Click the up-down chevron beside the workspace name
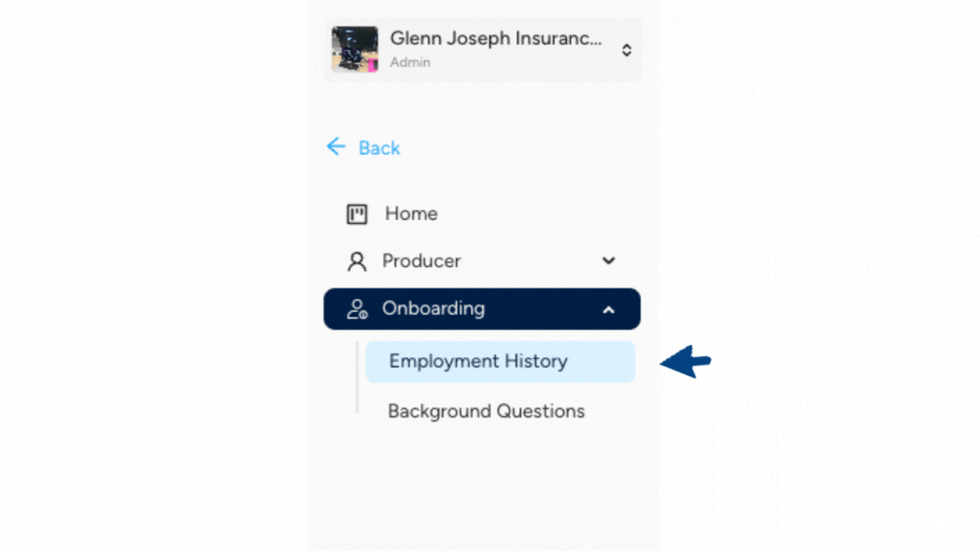Image resolution: width=980 pixels, height=551 pixels. pos(626,50)
